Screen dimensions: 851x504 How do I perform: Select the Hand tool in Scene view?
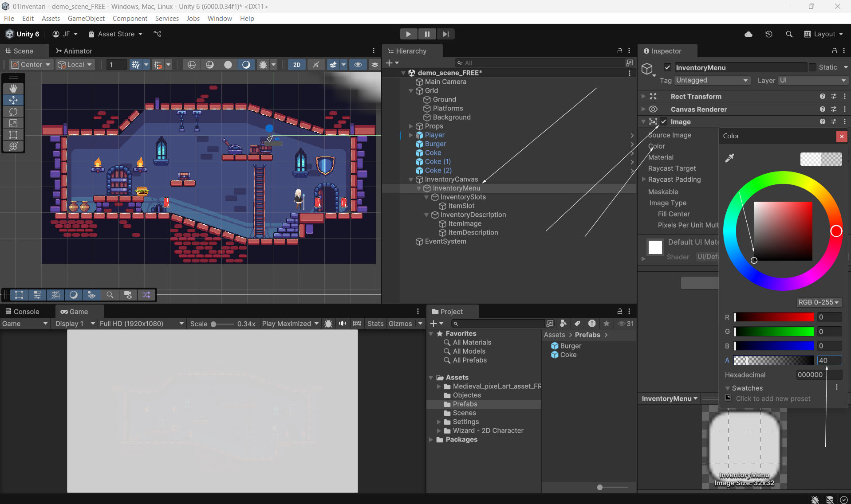point(13,88)
